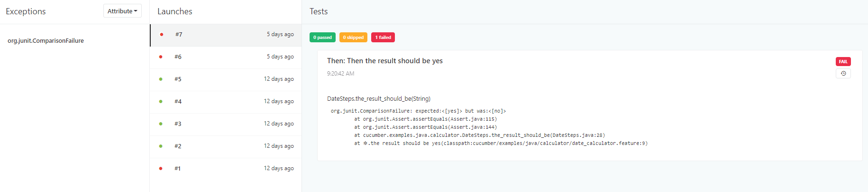Click the ComparisonFailure stack trace text
Screen dimensions: 868x192
489,127
